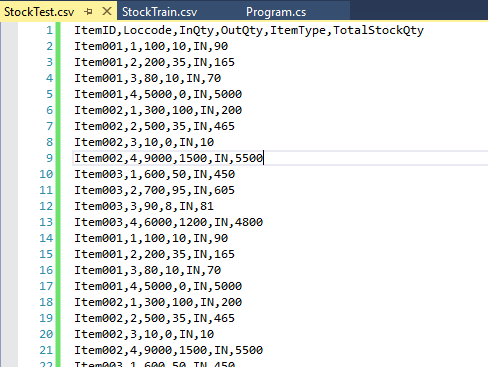Click the TotalStockQty column header text
This screenshot has height=367, width=488.
point(378,30)
